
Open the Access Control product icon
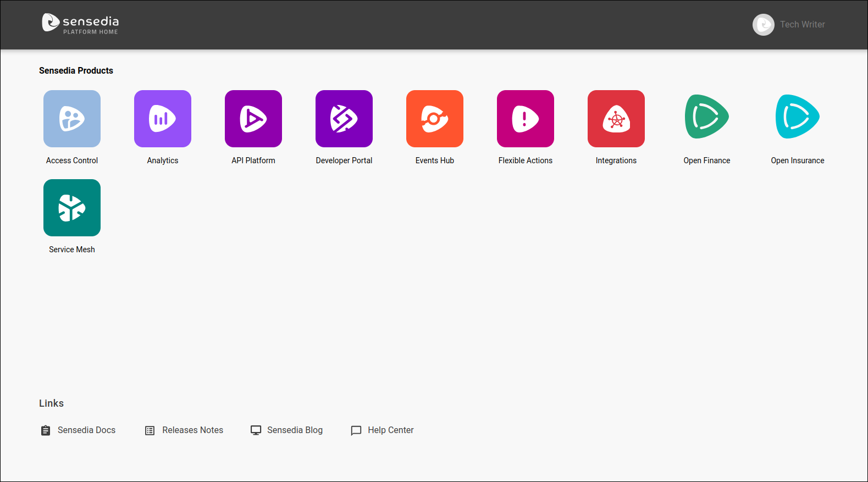tap(72, 119)
